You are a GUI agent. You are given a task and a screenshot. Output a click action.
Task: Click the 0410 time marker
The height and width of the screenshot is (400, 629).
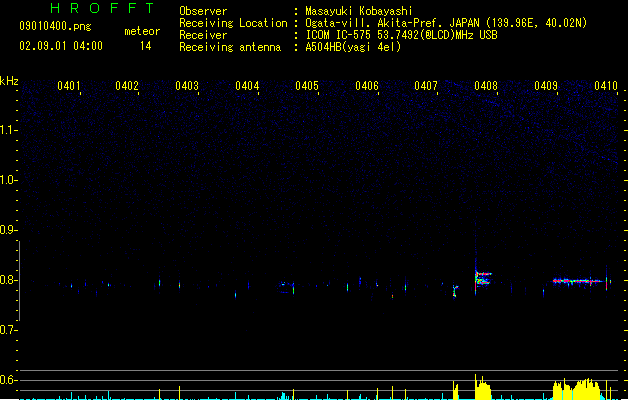click(606, 86)
